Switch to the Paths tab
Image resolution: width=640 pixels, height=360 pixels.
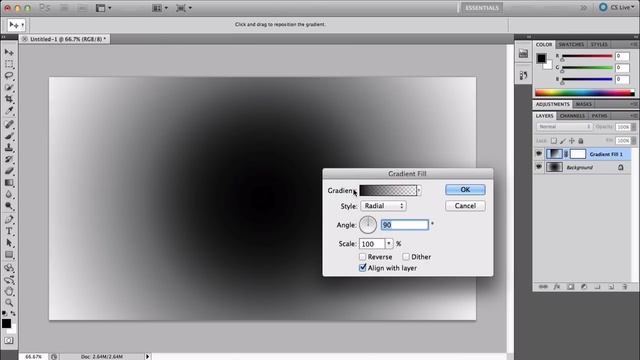(600, 116)
